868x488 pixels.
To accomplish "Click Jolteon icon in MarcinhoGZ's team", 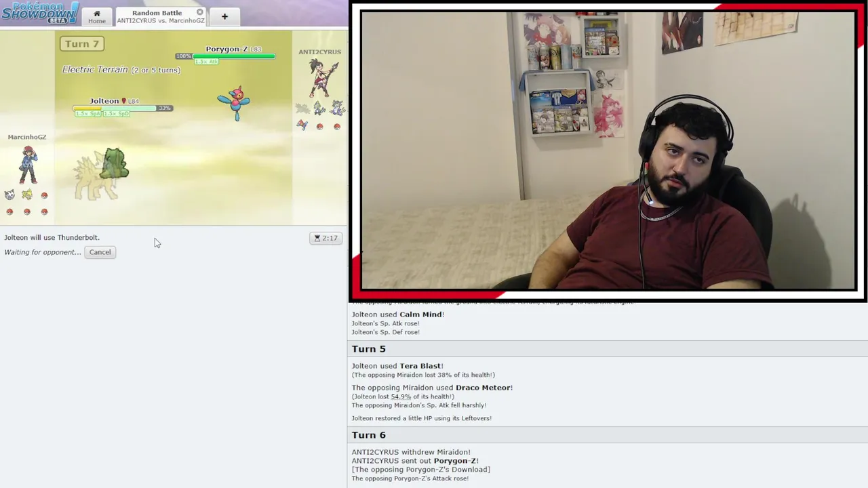I will pos(26,195).
